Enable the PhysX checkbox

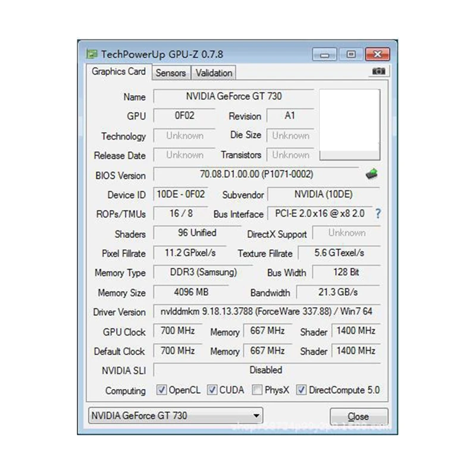257,390
